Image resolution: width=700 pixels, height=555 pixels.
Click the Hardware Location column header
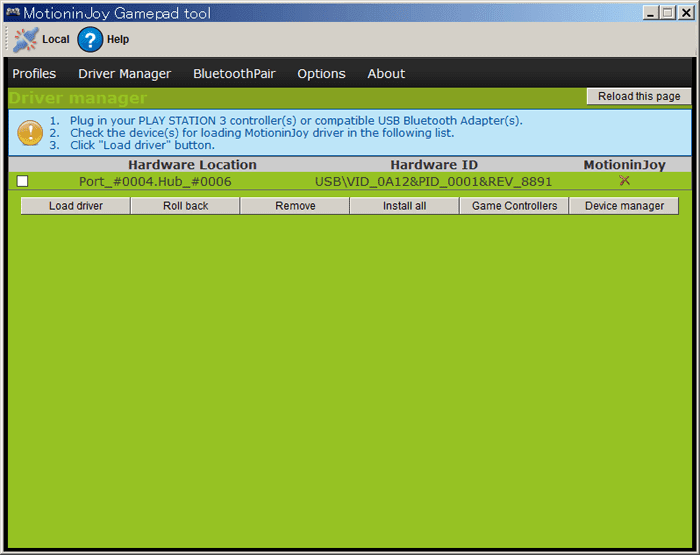(x=192, y=165)
